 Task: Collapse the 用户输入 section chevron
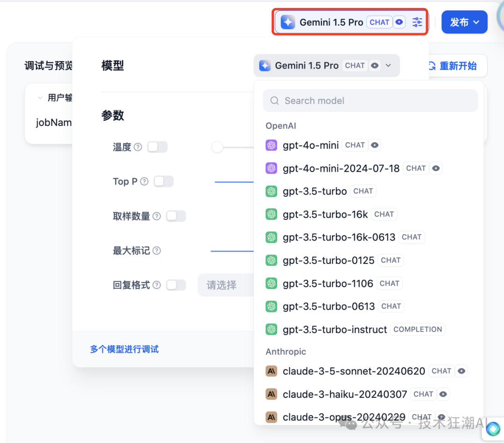40,97
